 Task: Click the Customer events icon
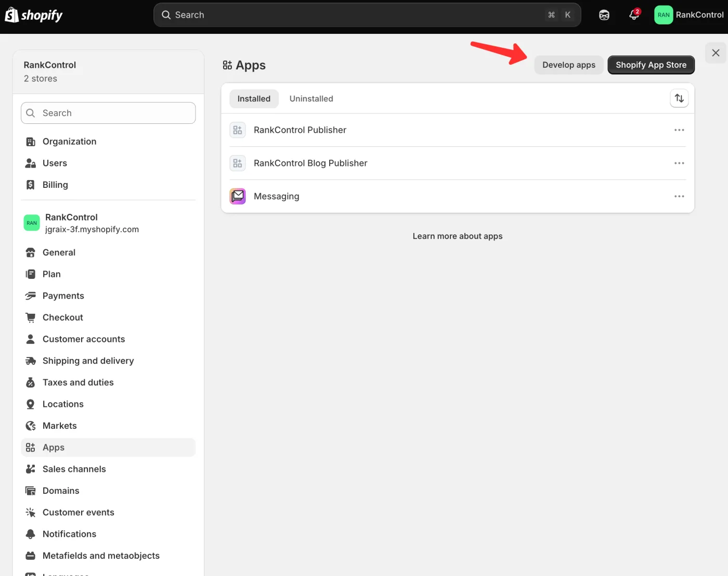point(31,513)
